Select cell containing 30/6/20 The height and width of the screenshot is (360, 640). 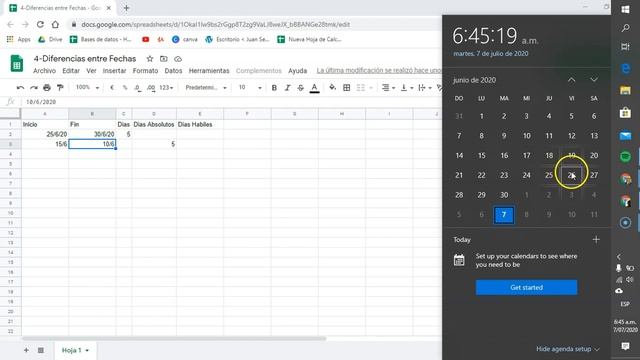(92, 134)
